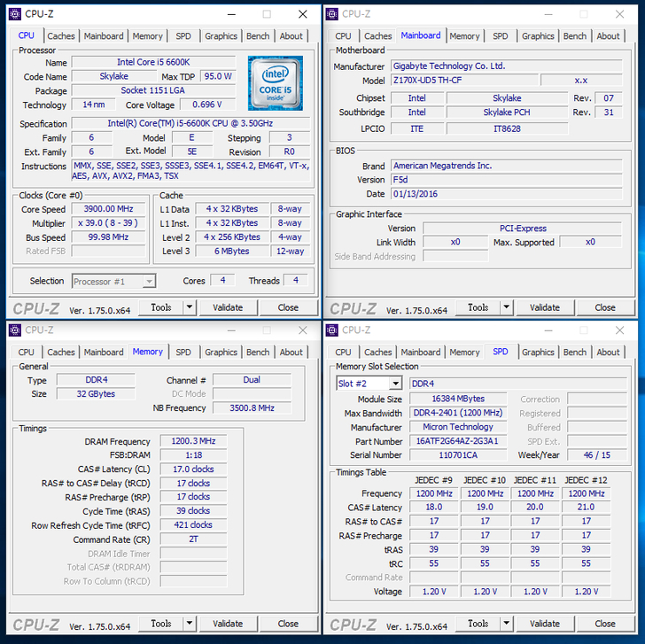Click the 21.0 CAS latency under JEDEC #12

tap(587, 507)
